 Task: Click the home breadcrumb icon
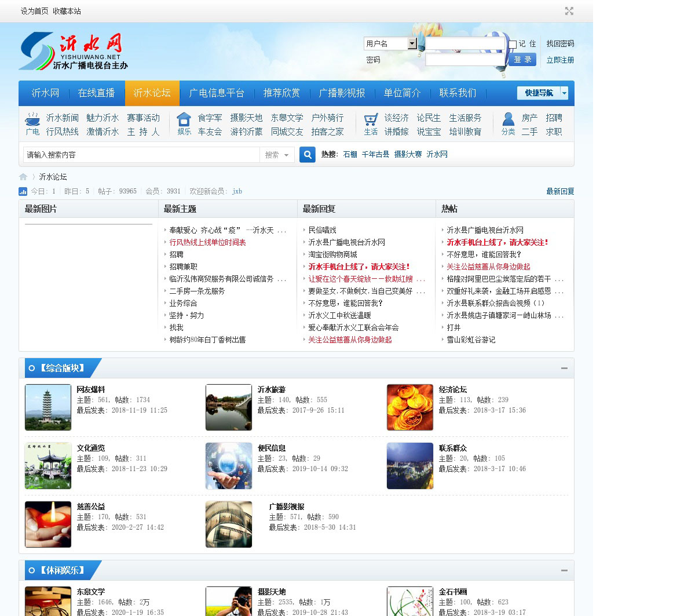(x=23, y=177)
